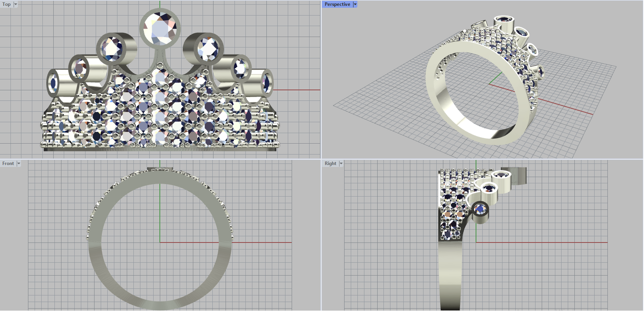
Task: Pick the uppermost bezel gem in Right viewport
Action: [x=501, y=175]
